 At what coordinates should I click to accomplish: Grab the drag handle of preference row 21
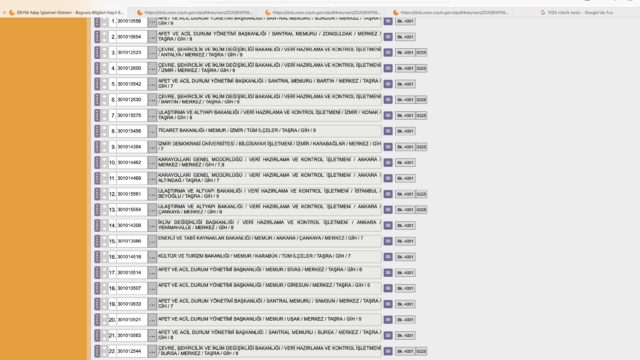(97, 335)
